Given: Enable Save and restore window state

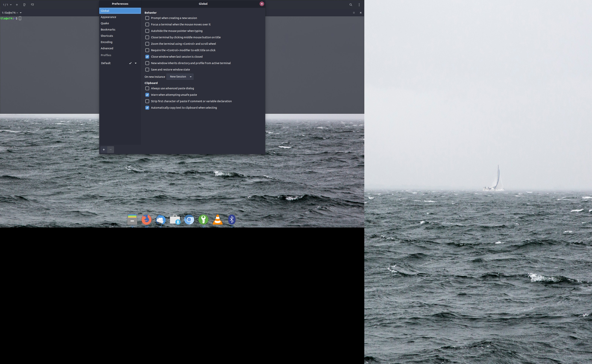Looking at the screenshot, I should (147, 70).
